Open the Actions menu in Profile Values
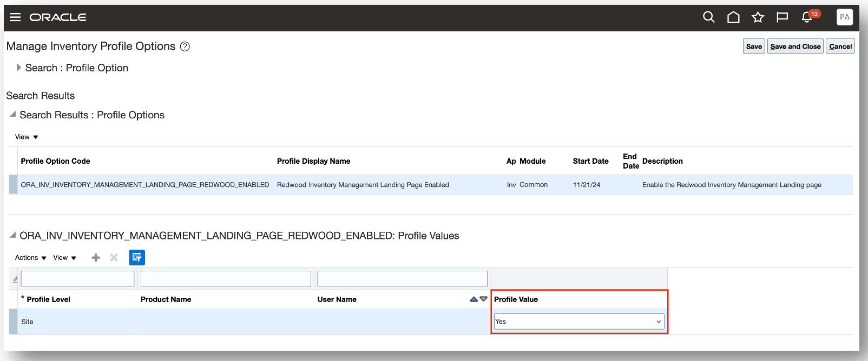This screenshot has width=868, height=361. click(31, 258)
